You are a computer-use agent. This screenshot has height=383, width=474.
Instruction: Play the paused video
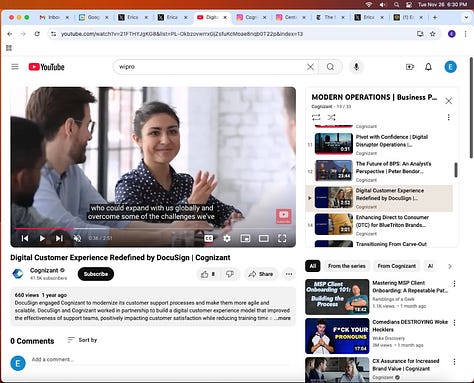click(42, 238)
